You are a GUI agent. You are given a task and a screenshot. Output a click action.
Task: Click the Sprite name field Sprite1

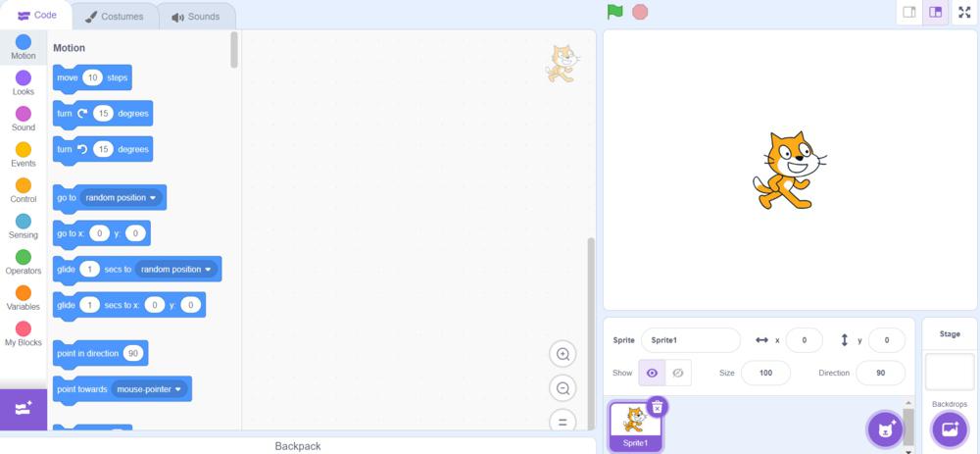pyautogui.click(x=691, y=340)
